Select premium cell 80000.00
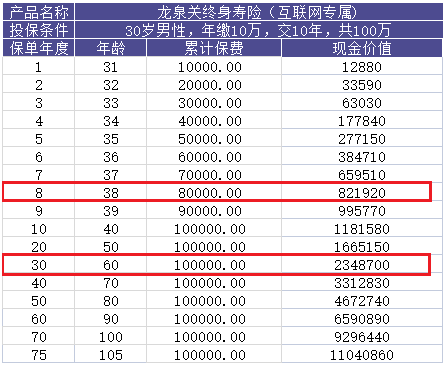Viewport: 445px width, 365px height. tap(214, 193)
